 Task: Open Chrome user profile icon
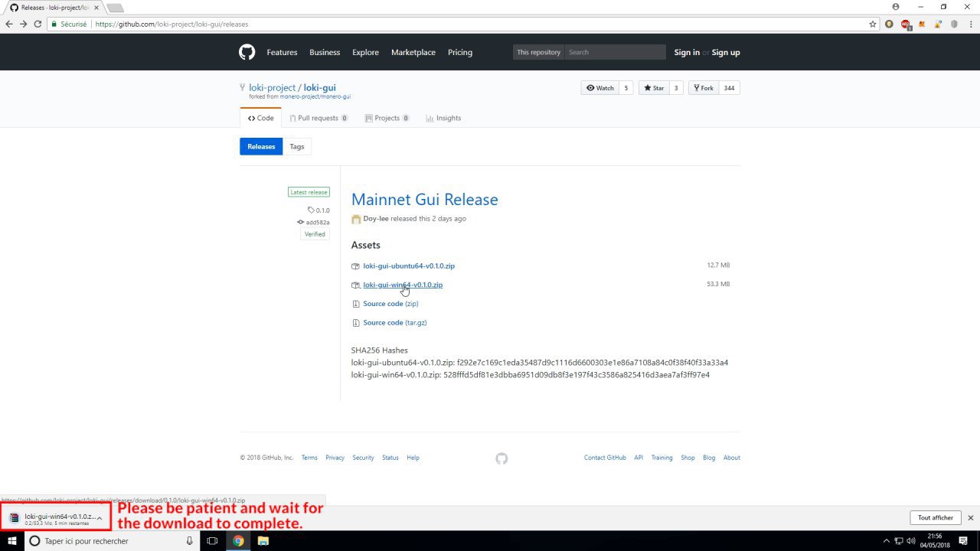coord(896,7)
